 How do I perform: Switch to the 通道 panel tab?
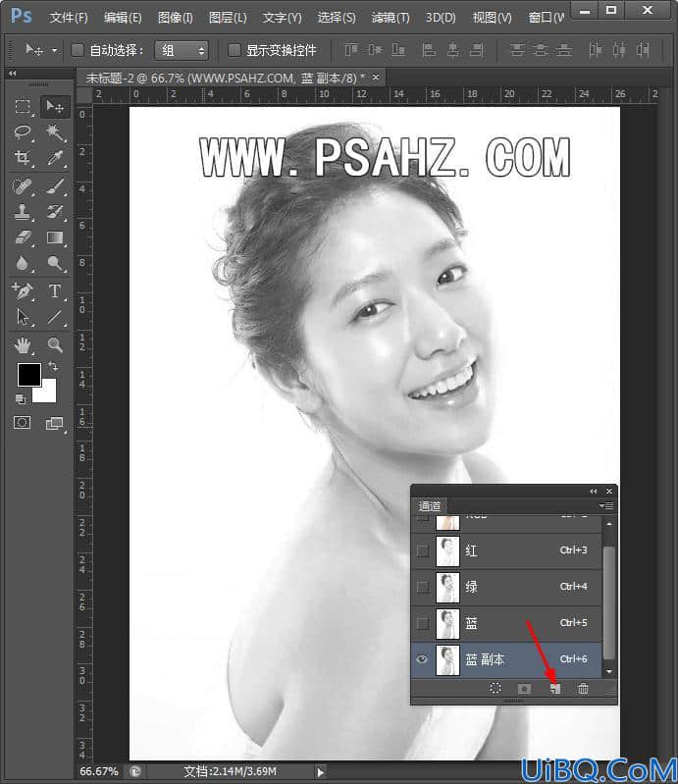(x=429, y=506)
